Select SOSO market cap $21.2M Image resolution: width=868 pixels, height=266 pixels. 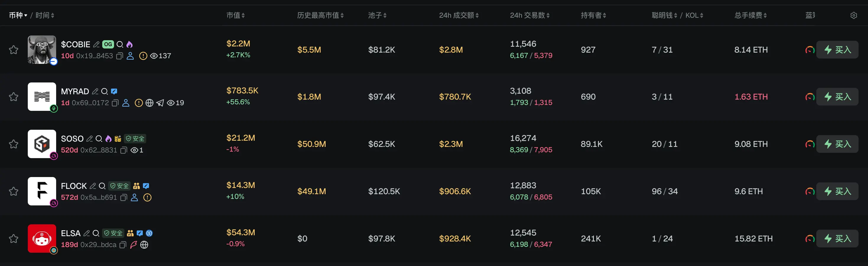point(240,138)
